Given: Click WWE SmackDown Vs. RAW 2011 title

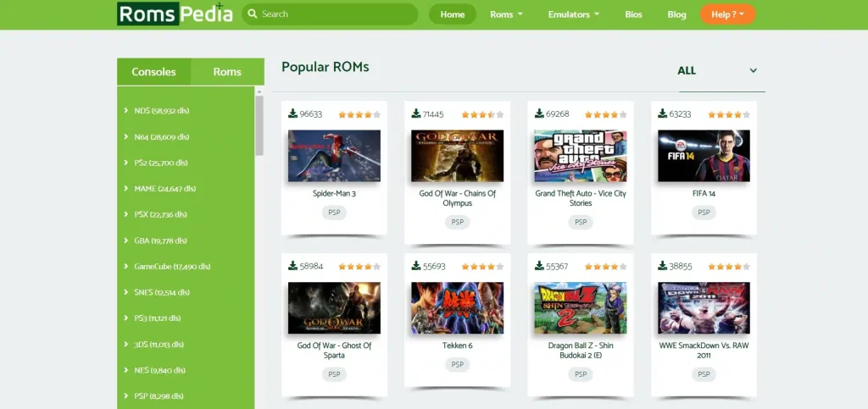Looking at the screenshot, I should tap(704, 351).
